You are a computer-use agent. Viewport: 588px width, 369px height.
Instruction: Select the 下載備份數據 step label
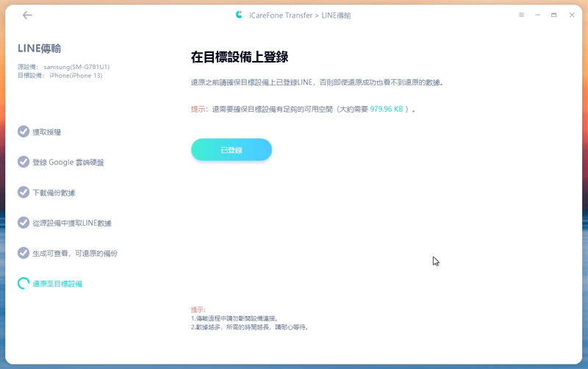(x=54, y=193)
